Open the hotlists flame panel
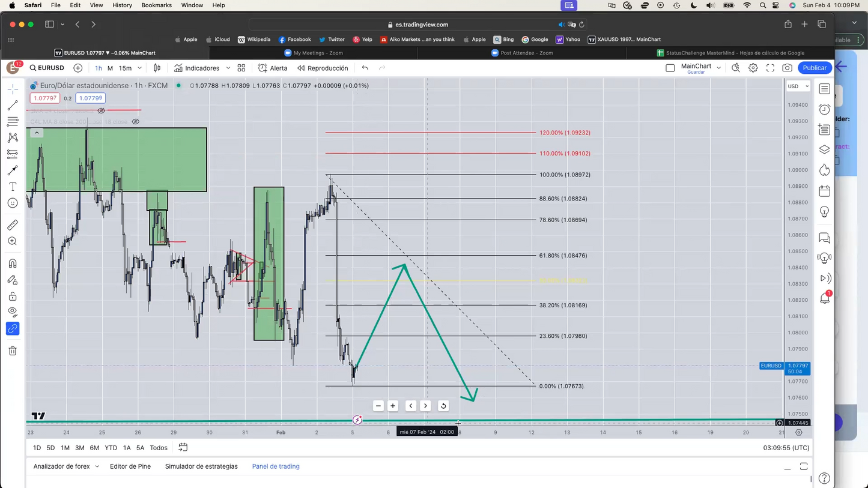Screen dimensions: 868x488 click(825, 170)
